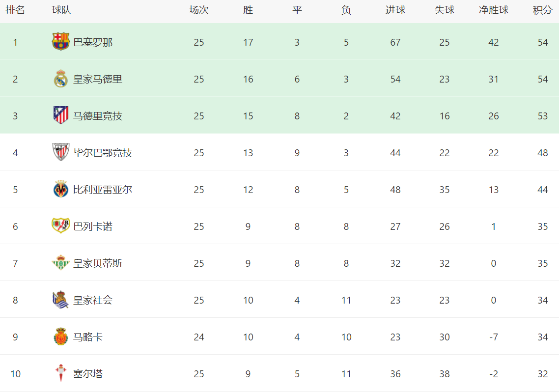Click the Real Madrid crest icon
The height and width of the screenshot is (392, 559).
[61, 79]
